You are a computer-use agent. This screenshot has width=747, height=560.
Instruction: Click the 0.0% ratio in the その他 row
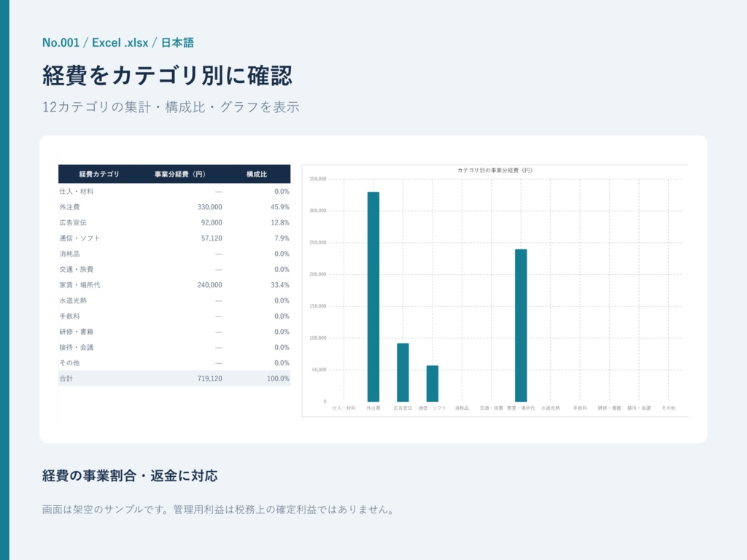(282, 363)
